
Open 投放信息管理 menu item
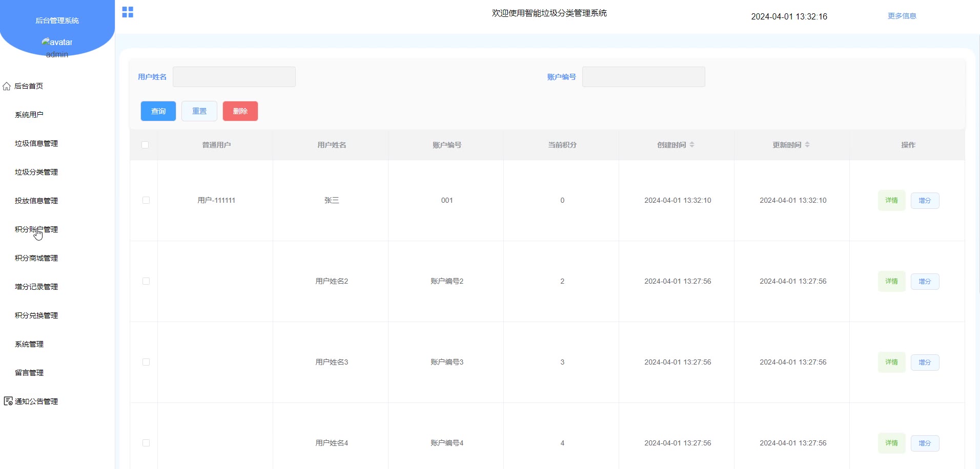[36, 201]
